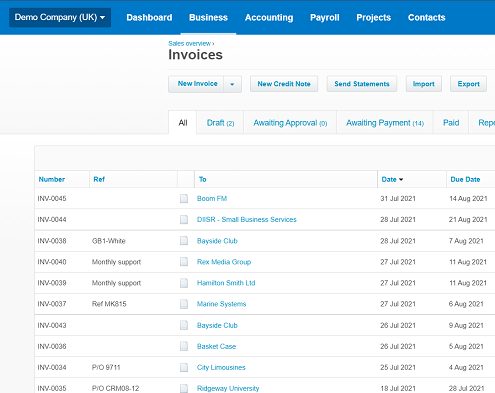Click the New Credit Note button
Screen dimensions: 495x393
(x=284, y=84)
